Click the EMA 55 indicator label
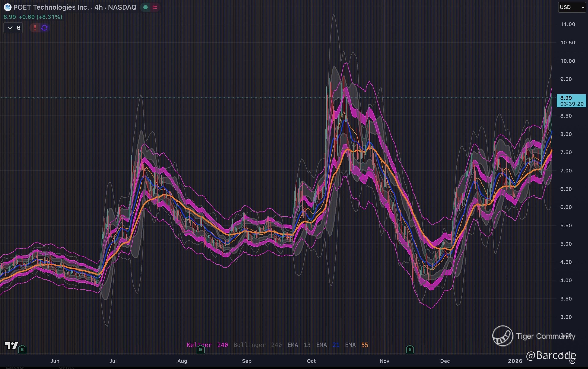 (356, 345)
